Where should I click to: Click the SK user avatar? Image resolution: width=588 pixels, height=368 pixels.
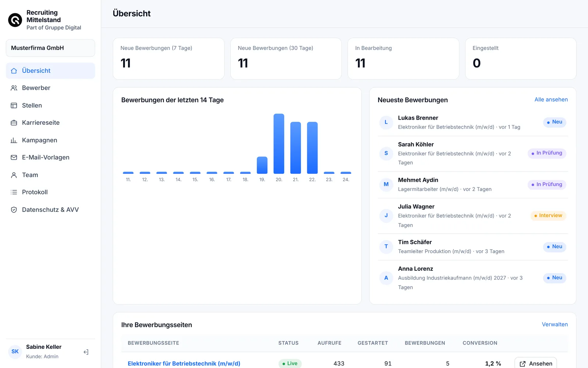click(15, 351)
